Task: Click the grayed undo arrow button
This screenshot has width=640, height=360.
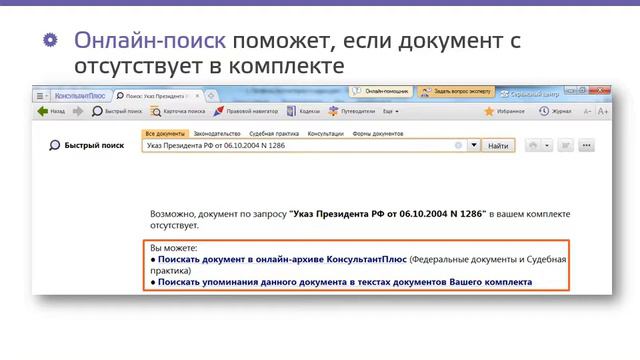Action: point(533,145)
